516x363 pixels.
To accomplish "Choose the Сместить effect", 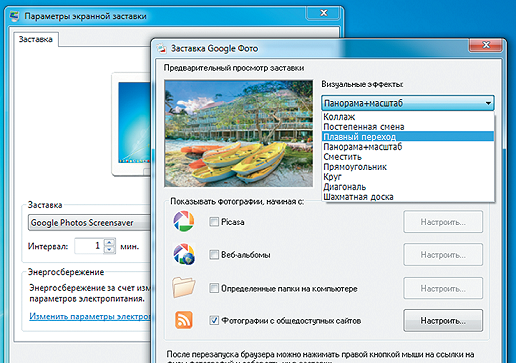I will [x=408, y=157].
